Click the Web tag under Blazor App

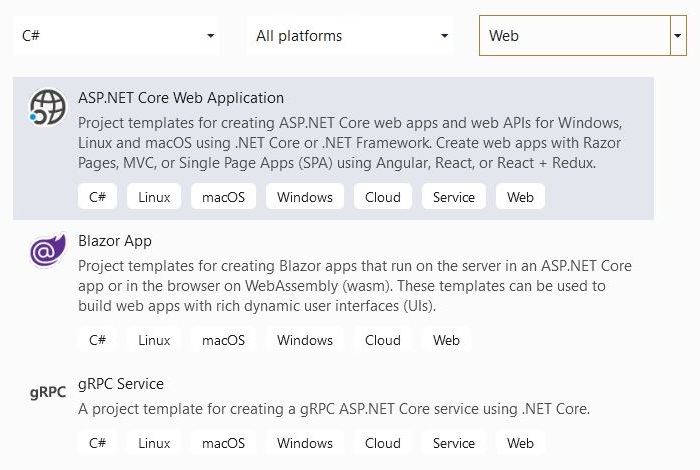click(x=446, y=340)
